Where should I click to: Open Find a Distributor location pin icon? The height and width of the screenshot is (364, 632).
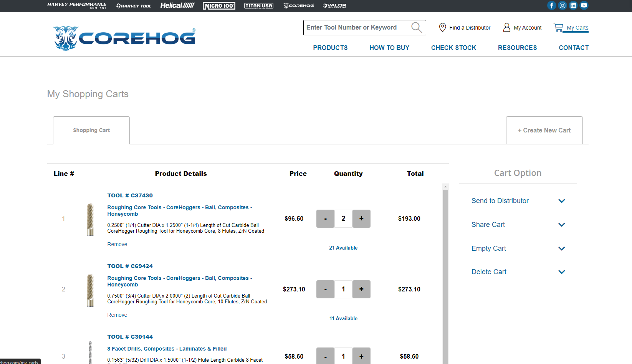point(442,27)
